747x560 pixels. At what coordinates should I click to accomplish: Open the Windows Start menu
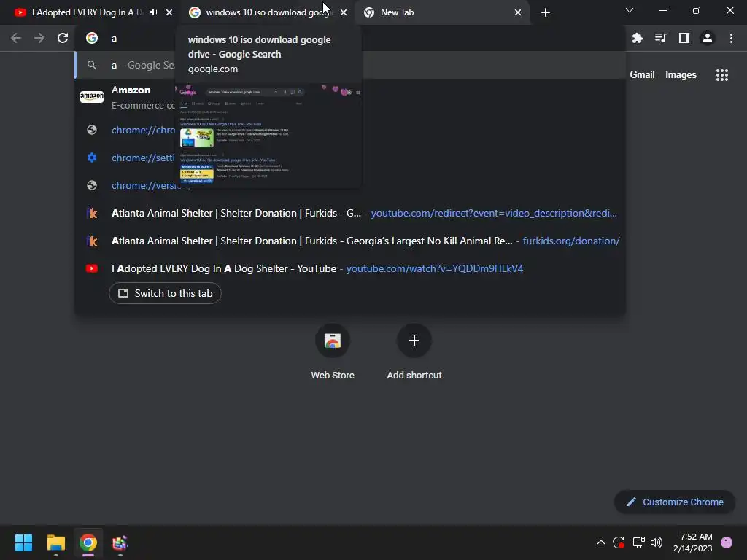pos(23,542)
